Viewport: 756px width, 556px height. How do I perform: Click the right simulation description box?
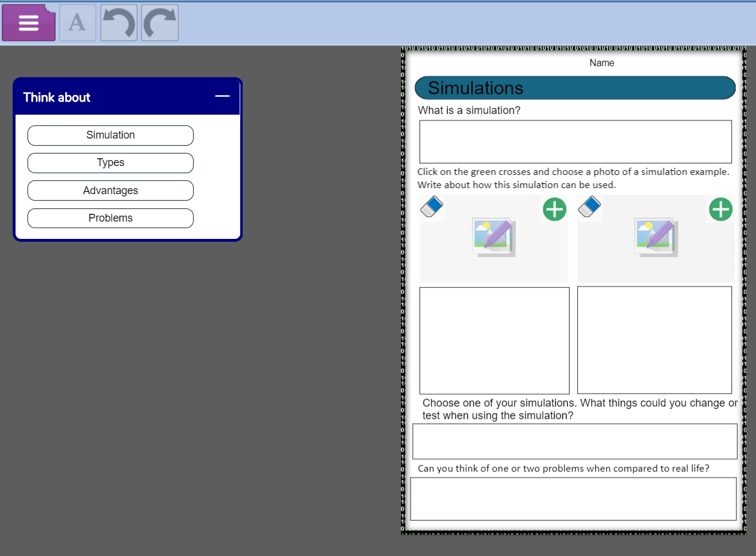(x=654, y=340)
